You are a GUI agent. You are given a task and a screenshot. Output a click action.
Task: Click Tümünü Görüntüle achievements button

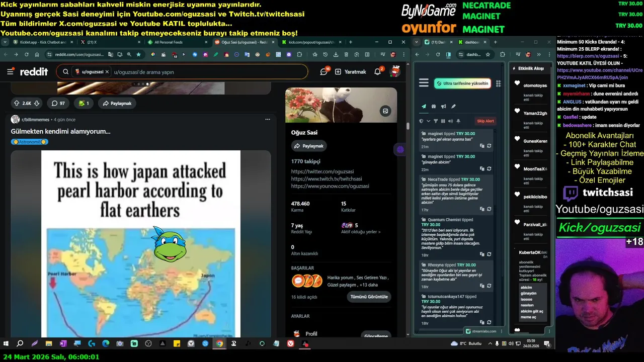pos(369,297)
